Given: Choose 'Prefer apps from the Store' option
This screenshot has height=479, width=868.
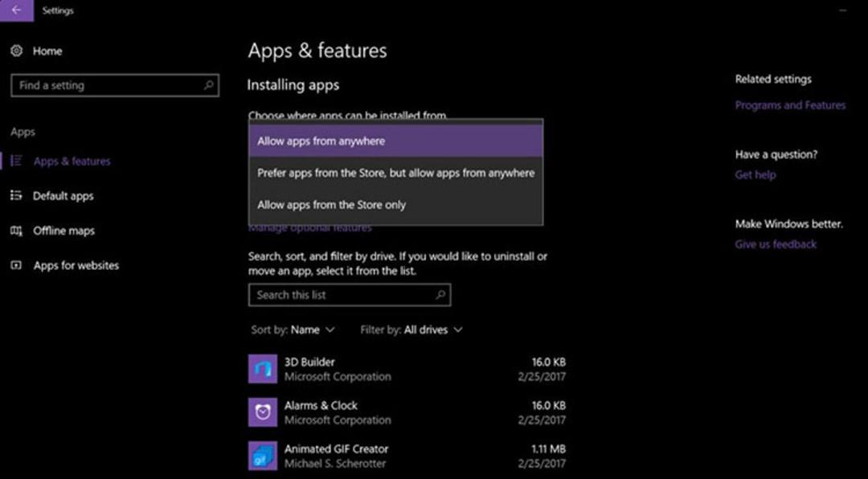Looking at the screenshot, I should [x=395, y=173].
